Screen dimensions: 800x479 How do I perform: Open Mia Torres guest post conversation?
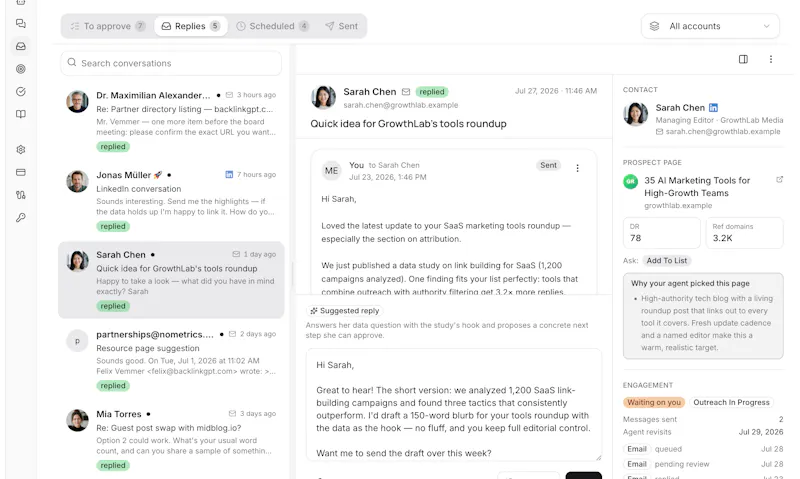click(171, 440)
